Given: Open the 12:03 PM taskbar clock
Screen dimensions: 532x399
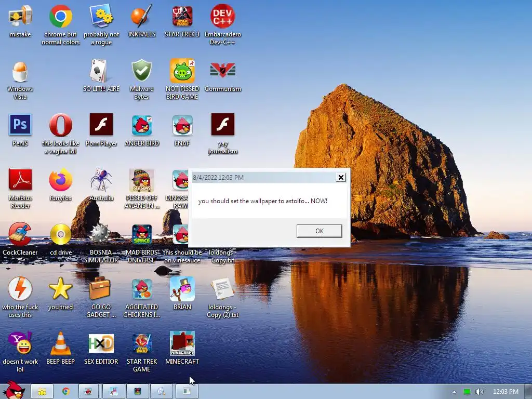Looking at the screenshot, I should point(506,392).
